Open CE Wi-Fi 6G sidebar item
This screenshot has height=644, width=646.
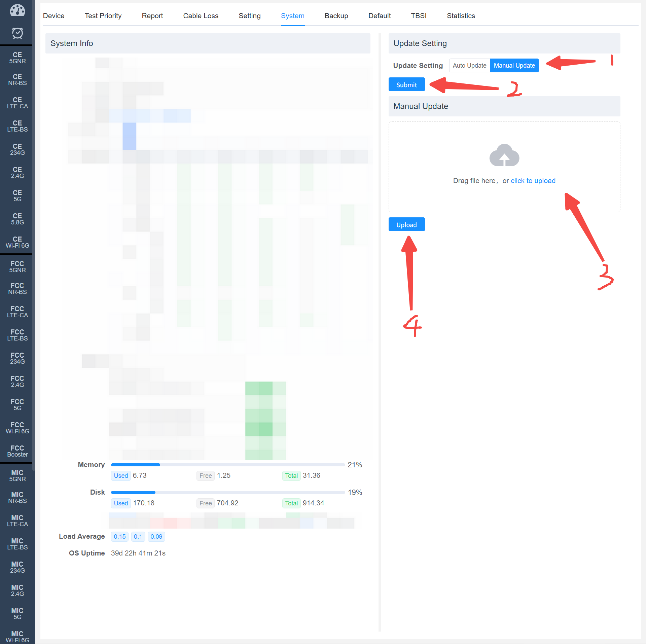[17, 242]
